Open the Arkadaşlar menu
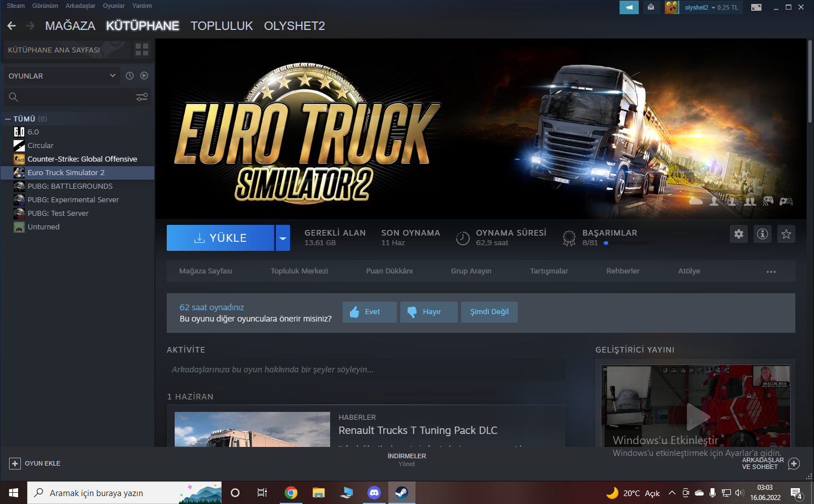Viewport: 814px width, 504px height. (80, 6)
